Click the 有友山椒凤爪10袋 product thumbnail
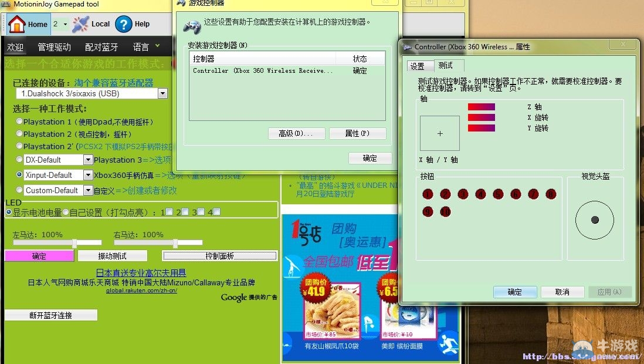644x364 pixels. (x=332, y=311)
